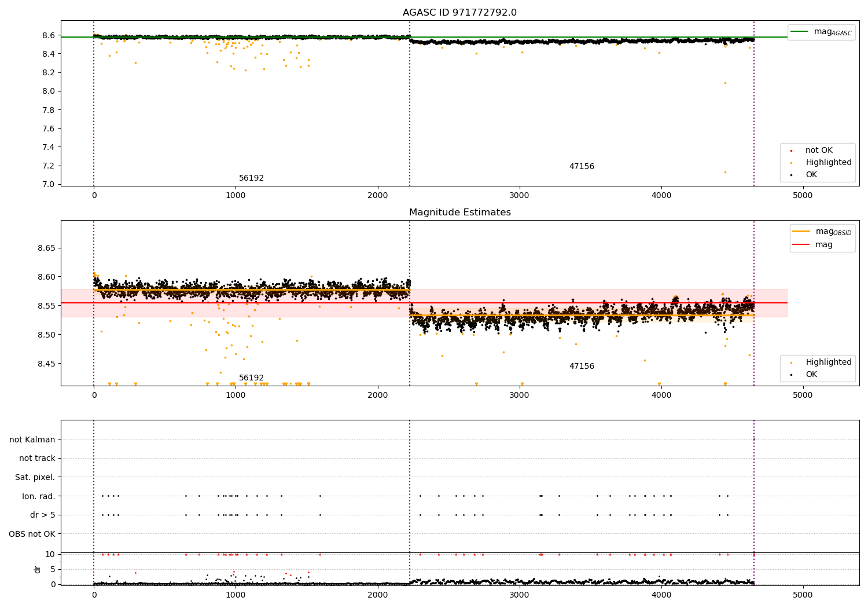Image resolution: width=868 pixels, height=608 pixels.
Task: Click x-axis tick '1000' of the top plot
Action: tap(236, 196)
